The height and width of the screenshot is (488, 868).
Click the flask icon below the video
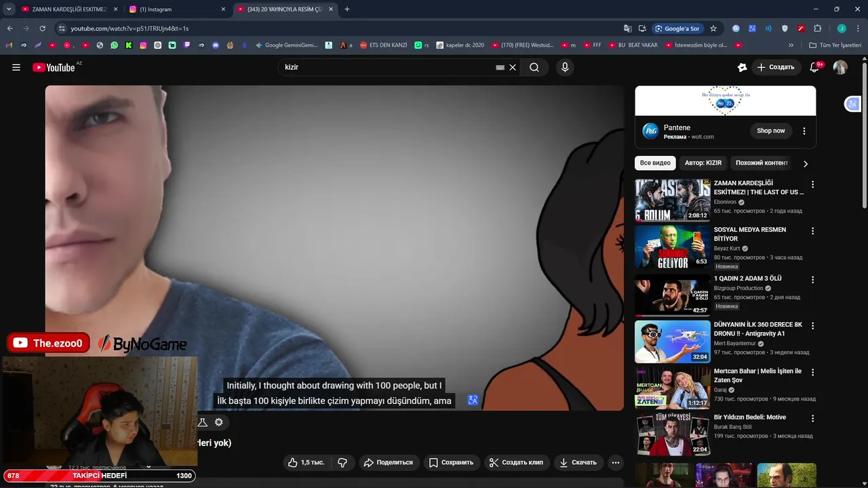tap(202, 422)
